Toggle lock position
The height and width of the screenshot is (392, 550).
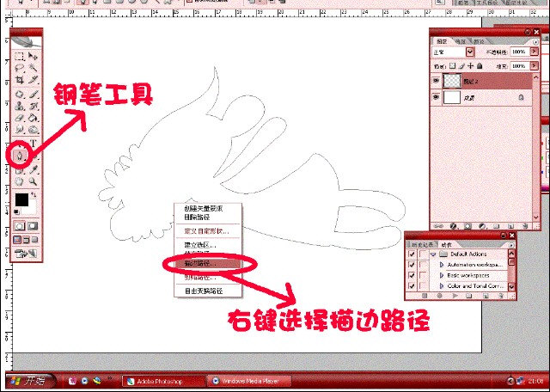point(470,66)
